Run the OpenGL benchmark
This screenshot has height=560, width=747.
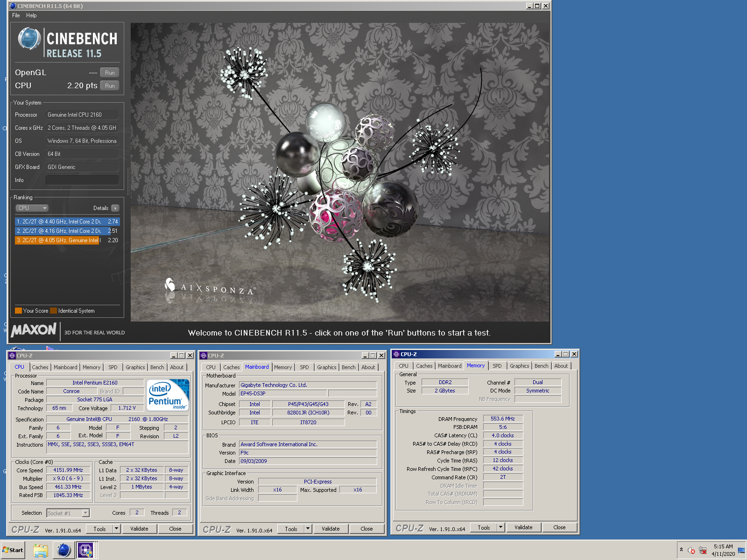coord(110,73)
